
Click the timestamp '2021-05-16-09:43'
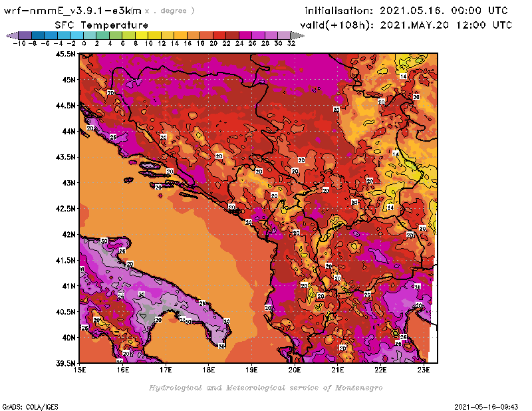point(486,407)
